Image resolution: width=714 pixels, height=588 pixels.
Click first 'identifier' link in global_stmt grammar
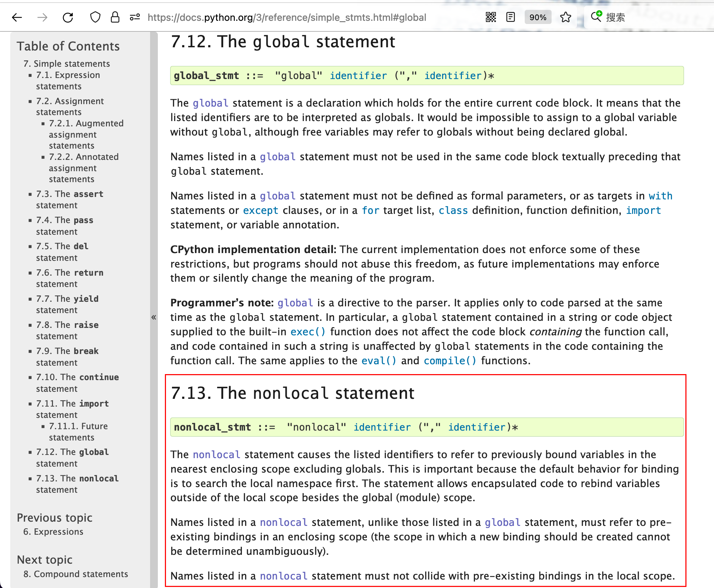click(358, 76)
